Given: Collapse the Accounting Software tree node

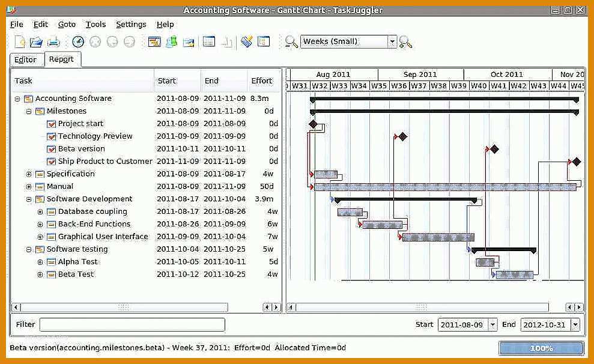Looking at the screenshot, I should pos(17,99).
